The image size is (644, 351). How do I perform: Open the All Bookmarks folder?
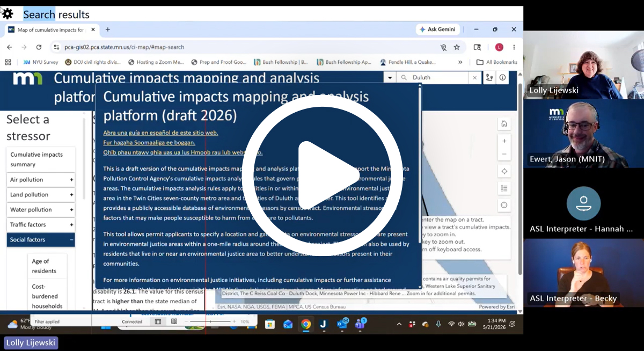[497, 62]
